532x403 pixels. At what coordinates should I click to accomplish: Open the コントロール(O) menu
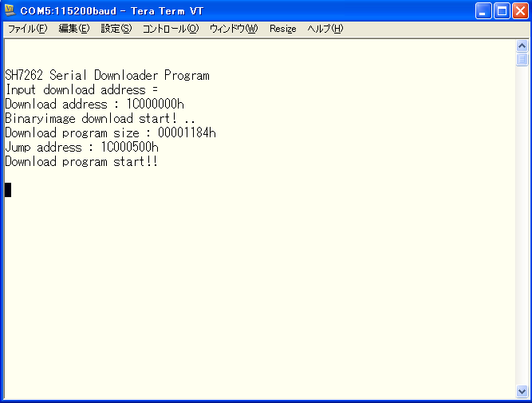pos(171,29)
